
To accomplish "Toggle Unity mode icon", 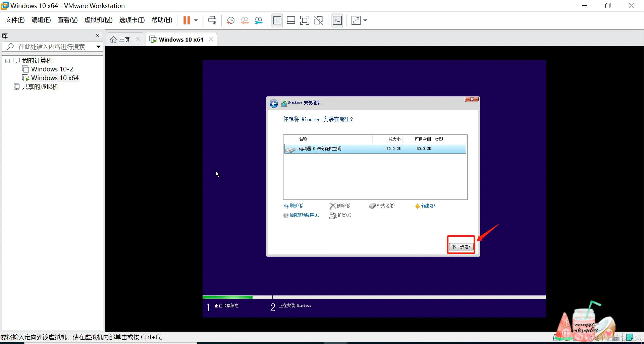I will (x=318, y=20).
